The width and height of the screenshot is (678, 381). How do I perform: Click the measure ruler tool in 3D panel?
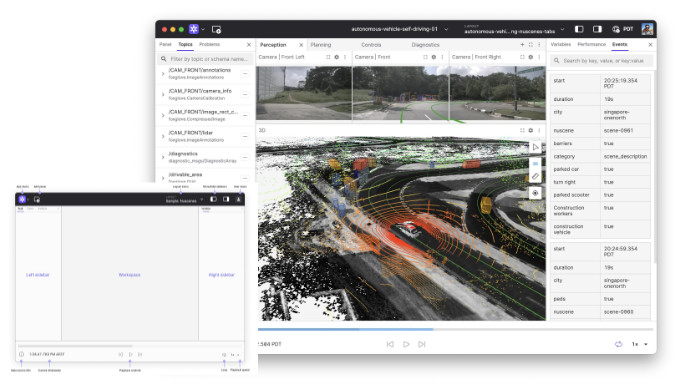point(535,176)
